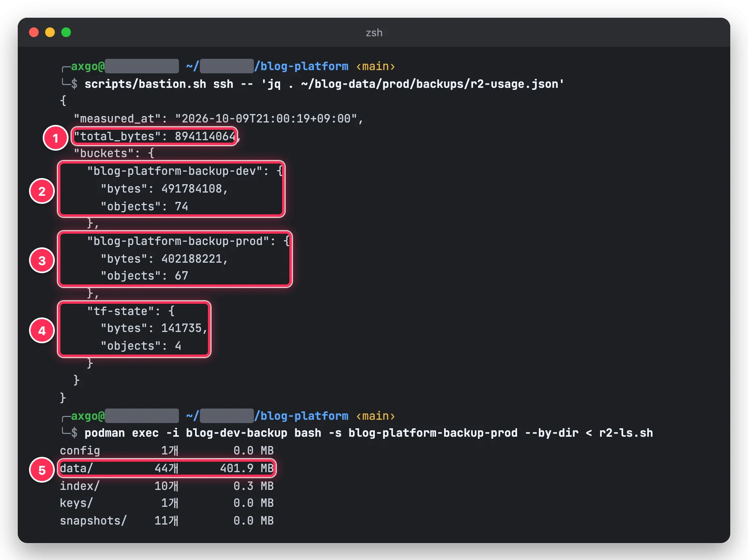Screen dimensions: 748x560
Task: Click the "buckets" key line
Action: [x=114, y=153]
